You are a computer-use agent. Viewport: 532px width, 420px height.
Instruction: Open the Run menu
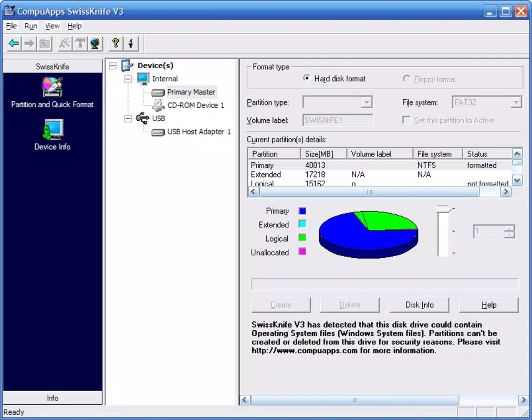tap(31, 26)
